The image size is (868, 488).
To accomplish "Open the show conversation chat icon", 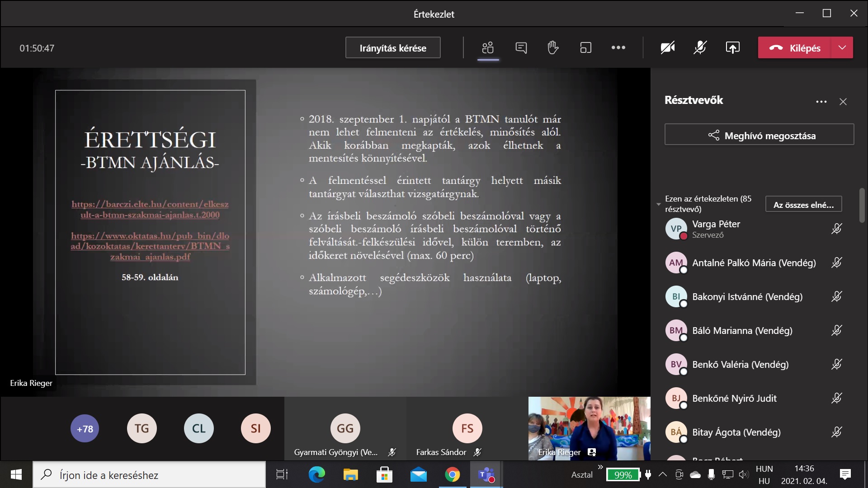I will 521,48.
